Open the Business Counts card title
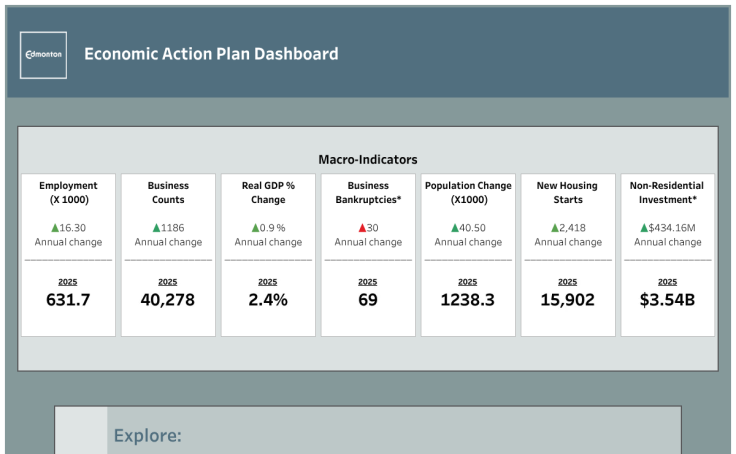The height and width of the screenshot is (454, 736). [x=168, y=192]
